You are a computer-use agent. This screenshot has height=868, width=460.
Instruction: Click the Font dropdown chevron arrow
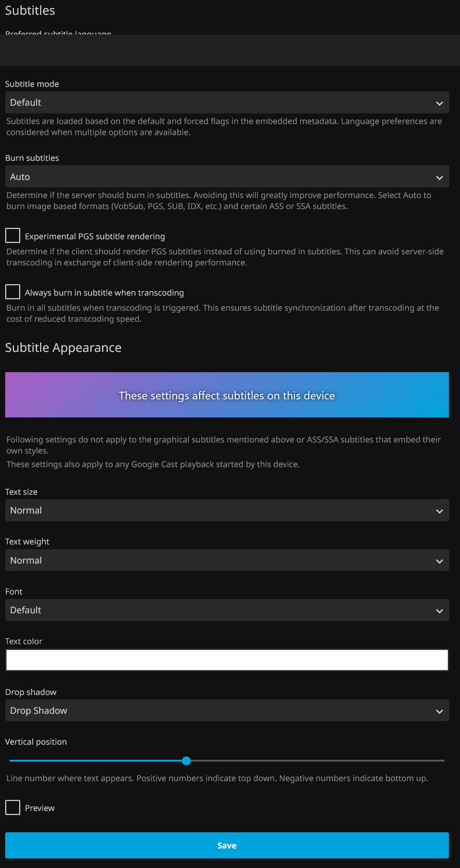point(439,611)
